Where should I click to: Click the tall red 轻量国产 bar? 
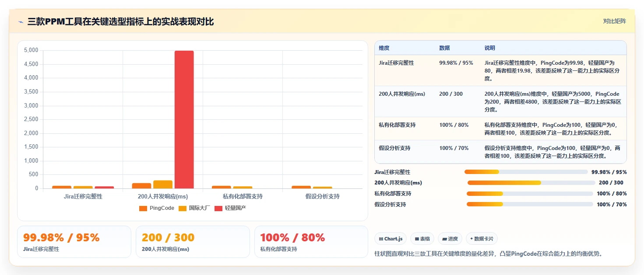[184, 119]
